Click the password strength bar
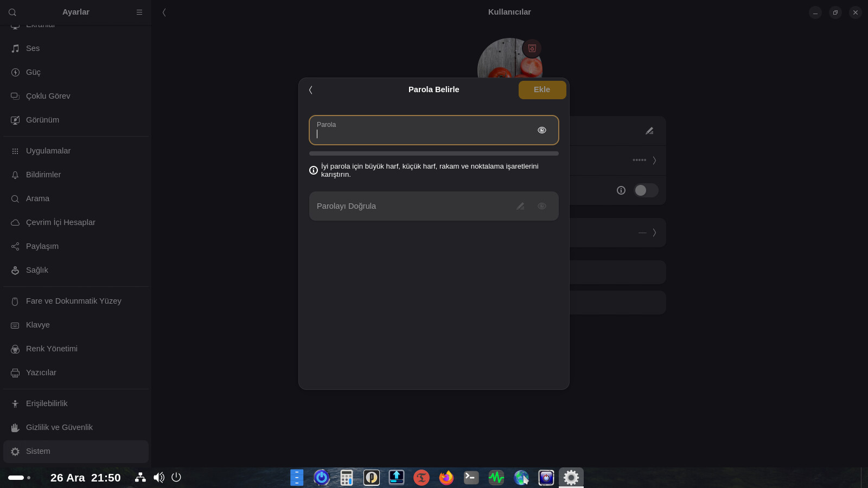The height and width of the screenshot is (488, 868). pyautogui.click(x=433, y=153)
